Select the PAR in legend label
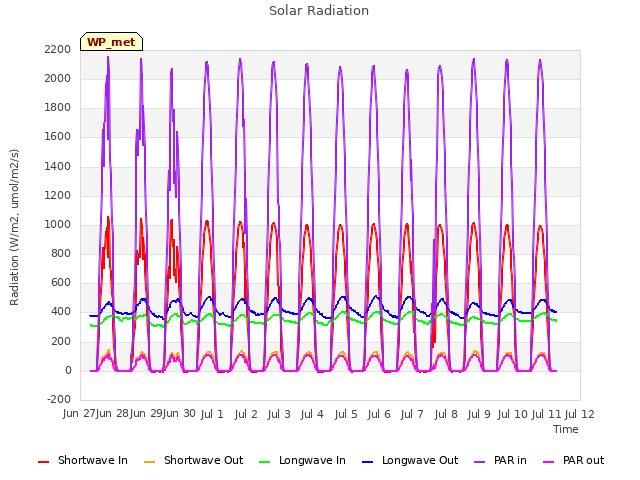The width and height of the screenshot is (640, 480). [510, 460]
